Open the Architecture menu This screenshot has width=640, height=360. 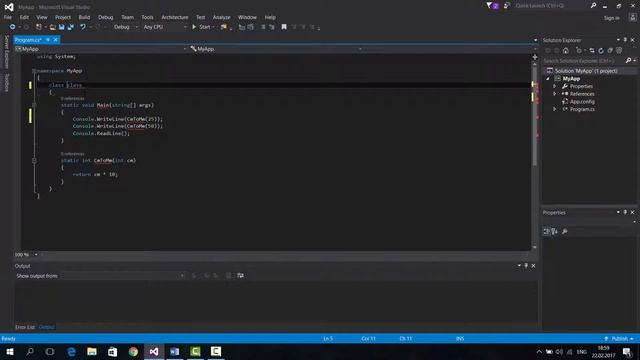pos(175,17)
